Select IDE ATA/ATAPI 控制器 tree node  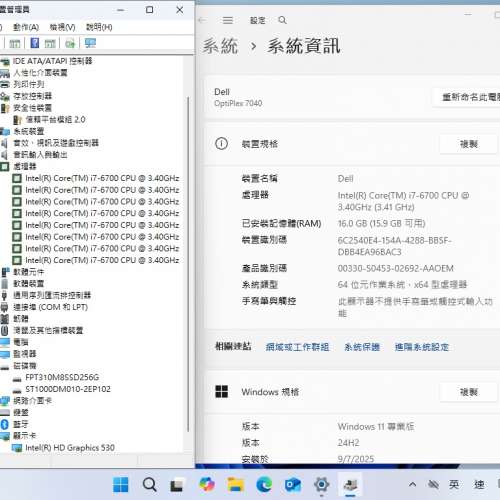coord(52,61)
